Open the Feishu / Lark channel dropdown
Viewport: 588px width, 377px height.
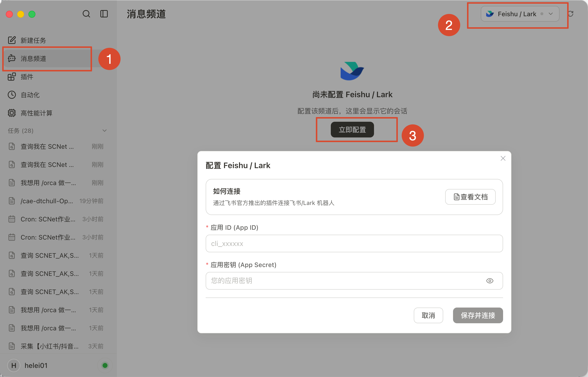pyautogui.click(x=520, y=14)
